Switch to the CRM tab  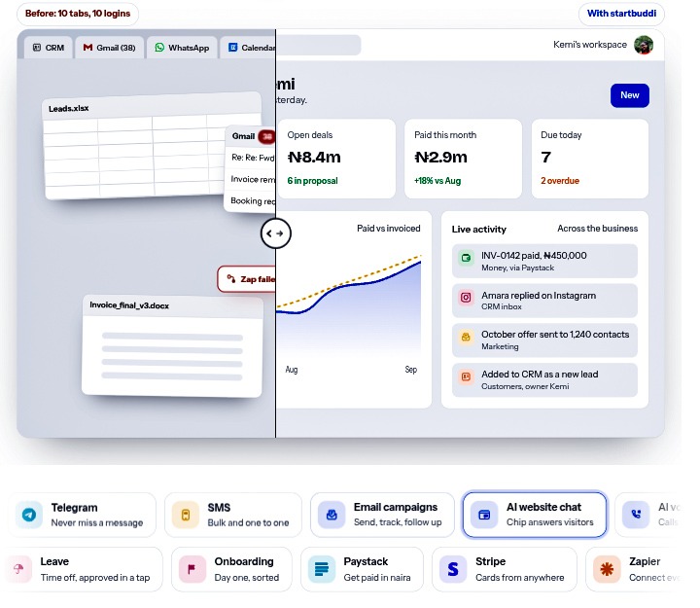(49, 48)
